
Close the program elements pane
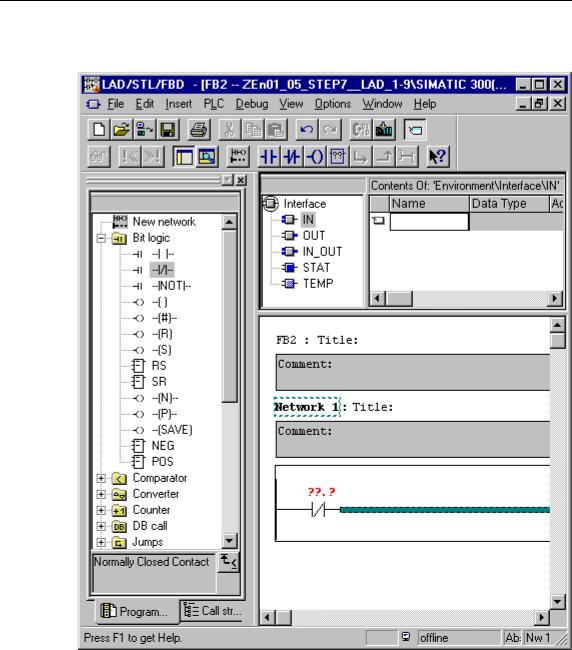241,180
